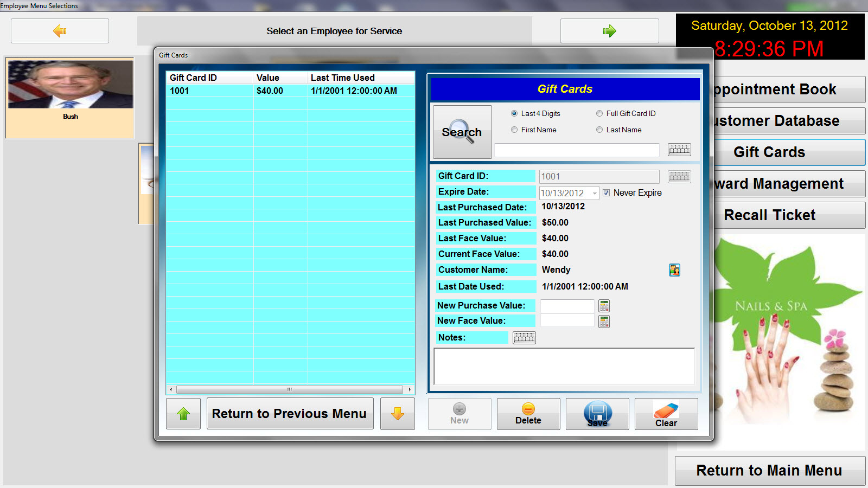Select the Full Gift Card ID option
The height and width of the screenshot is (488, 868).
click(x=599, y=113)
